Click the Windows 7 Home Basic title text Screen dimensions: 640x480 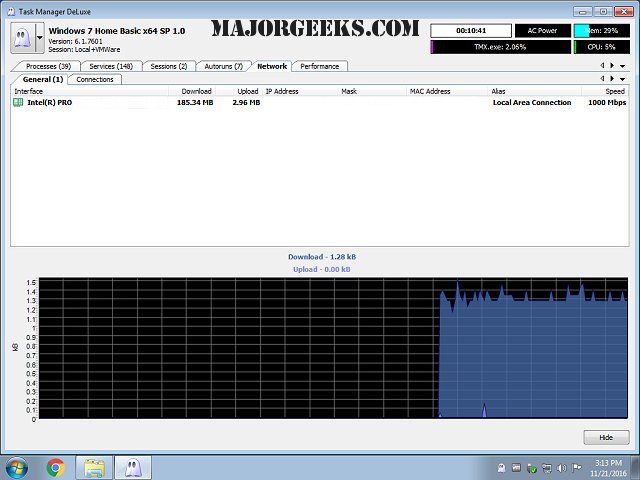pyautogui.click(x=117, y=31)
